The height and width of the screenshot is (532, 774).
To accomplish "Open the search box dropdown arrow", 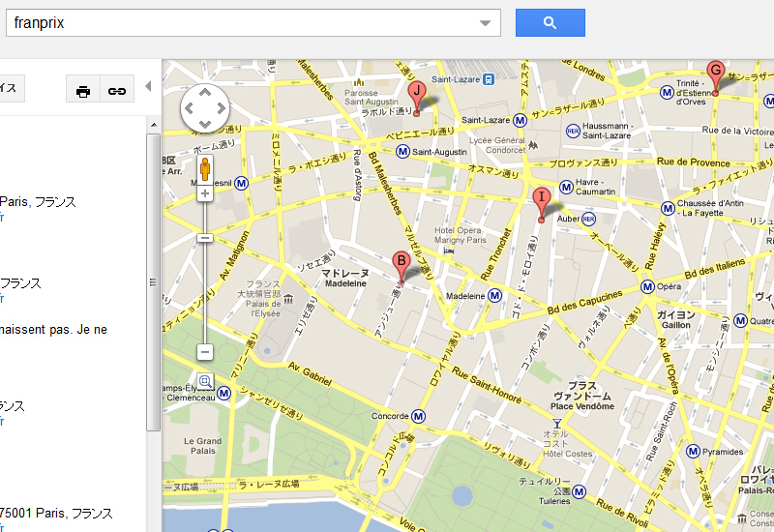I will (x=486, y=23).
